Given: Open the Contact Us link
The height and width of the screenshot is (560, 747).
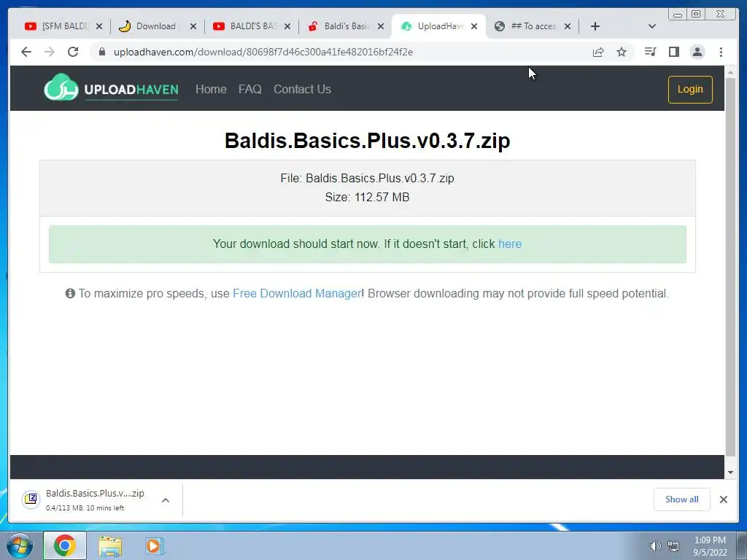Looking at the screenshot, I should [302, 89].
